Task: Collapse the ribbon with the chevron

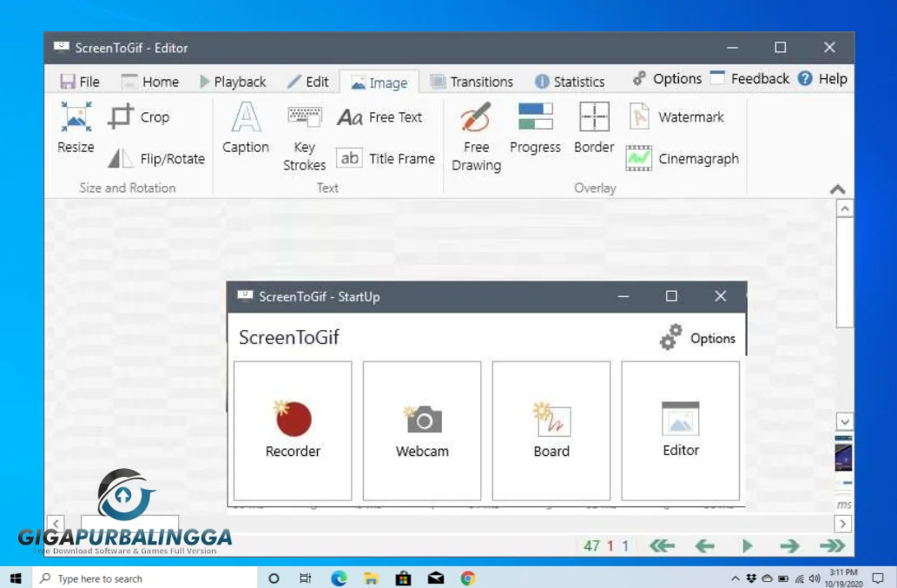Action: pyautogui.click(x=837, y=189)
